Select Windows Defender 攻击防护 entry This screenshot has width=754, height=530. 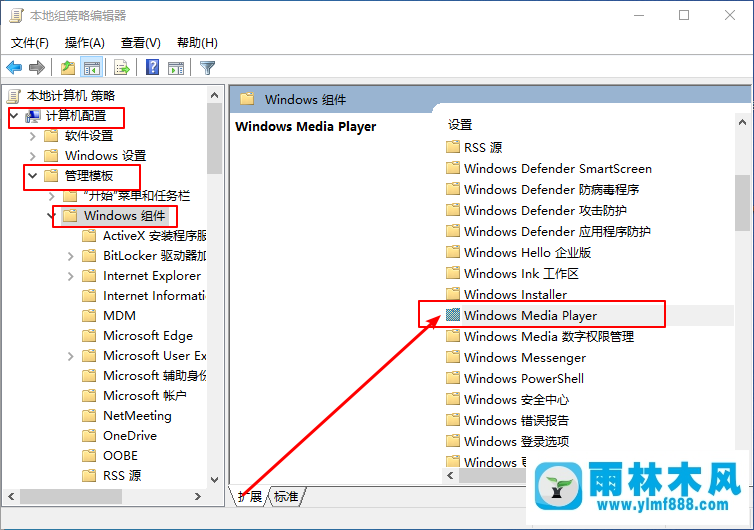pos(545,210)
